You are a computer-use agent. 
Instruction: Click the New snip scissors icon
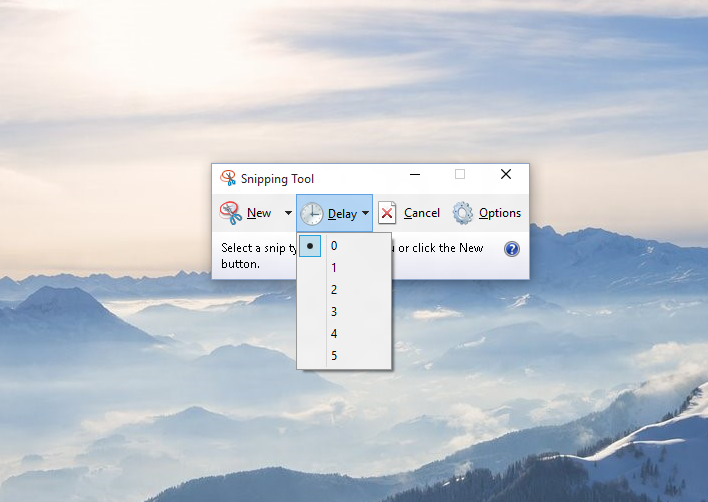click(x=231, y=213)
